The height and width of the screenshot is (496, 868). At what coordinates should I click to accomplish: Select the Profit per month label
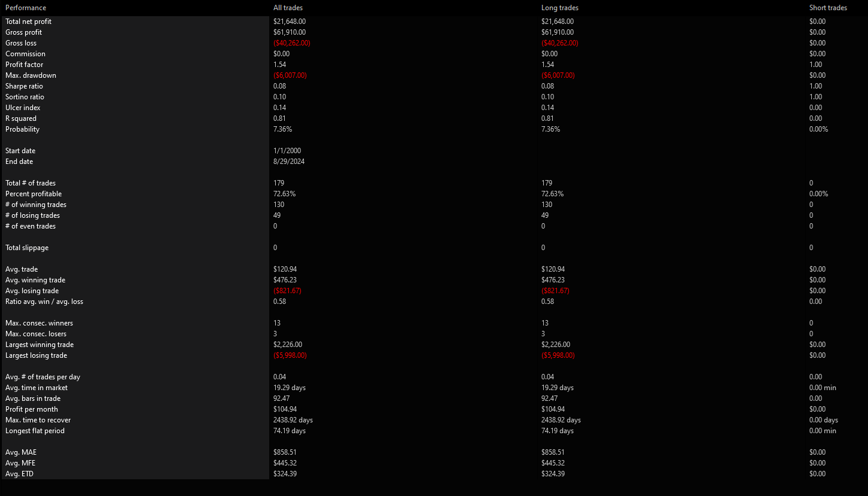pyautogui.click(x=32, y=409)
